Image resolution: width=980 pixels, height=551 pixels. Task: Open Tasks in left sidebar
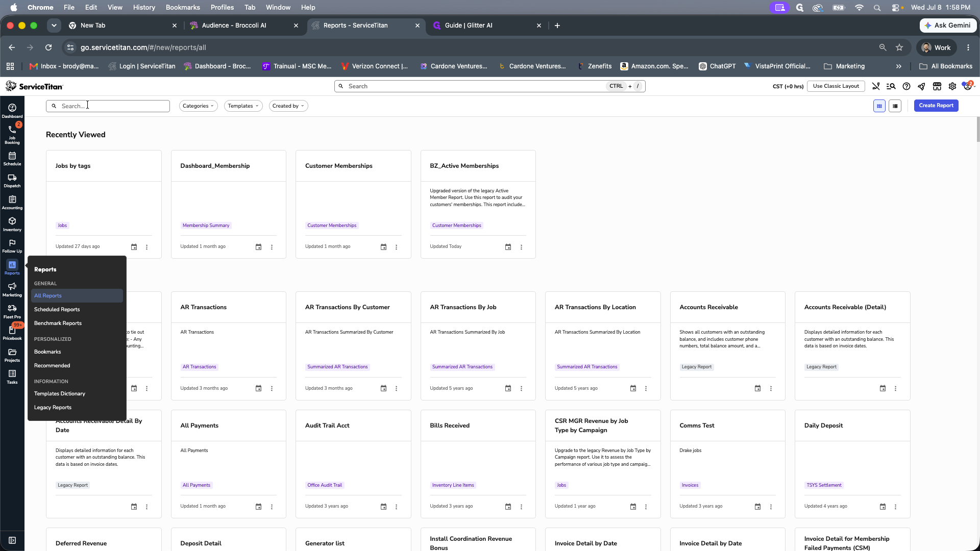12,377
